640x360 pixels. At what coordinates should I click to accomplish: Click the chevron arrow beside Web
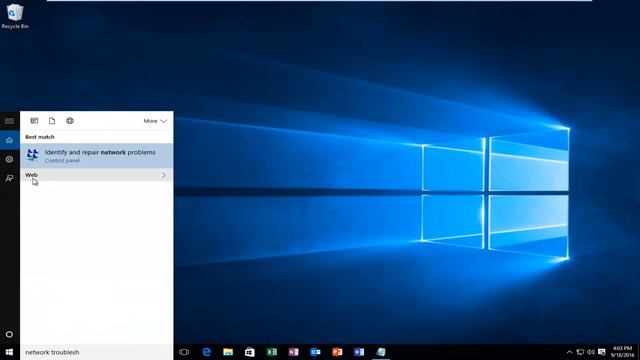(x=164, y=175)
